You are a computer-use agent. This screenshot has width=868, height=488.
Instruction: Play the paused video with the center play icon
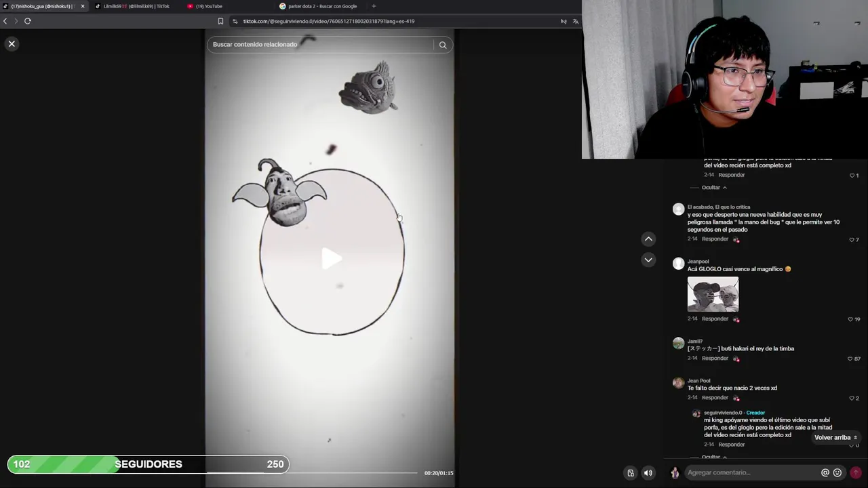point(330,258)
